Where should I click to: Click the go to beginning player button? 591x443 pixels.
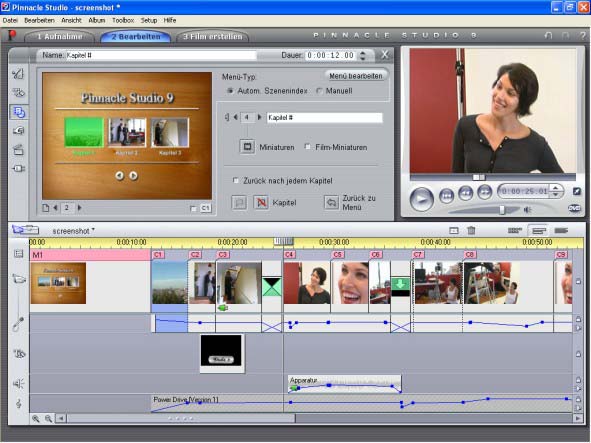(446, 196)
